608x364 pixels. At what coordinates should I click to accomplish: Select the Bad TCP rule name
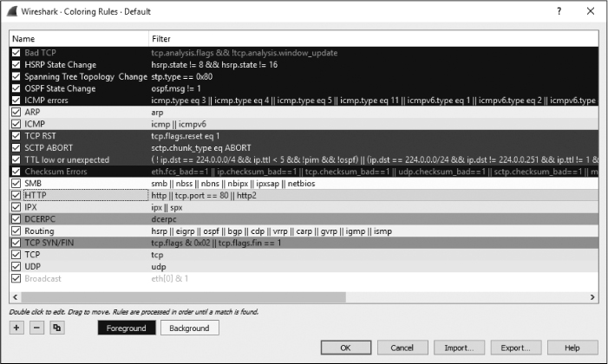coord(40,53)
